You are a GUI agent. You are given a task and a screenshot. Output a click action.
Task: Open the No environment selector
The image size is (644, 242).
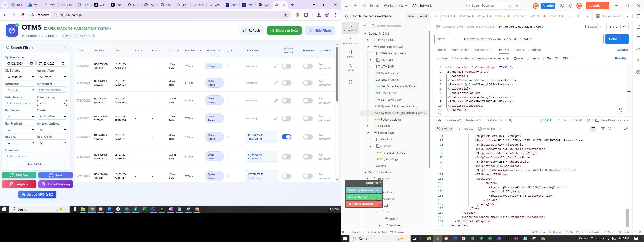pyautogui.click(x=612, y=16)
